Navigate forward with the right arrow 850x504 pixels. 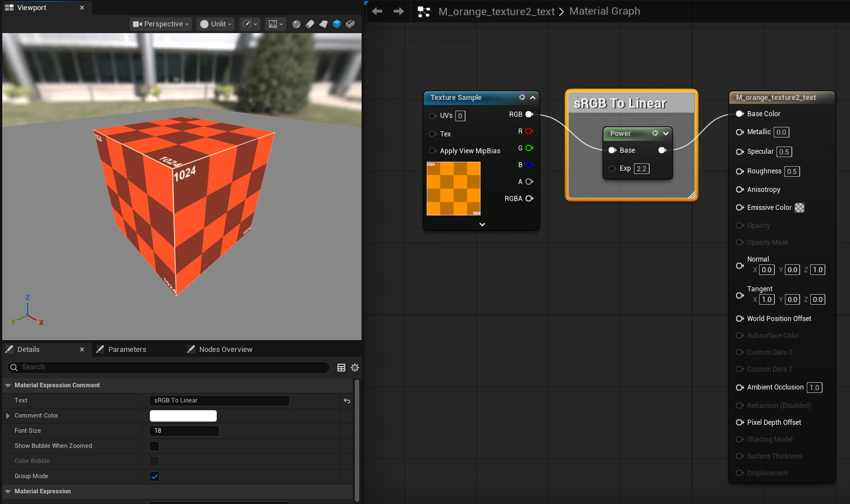pos(399,11)
